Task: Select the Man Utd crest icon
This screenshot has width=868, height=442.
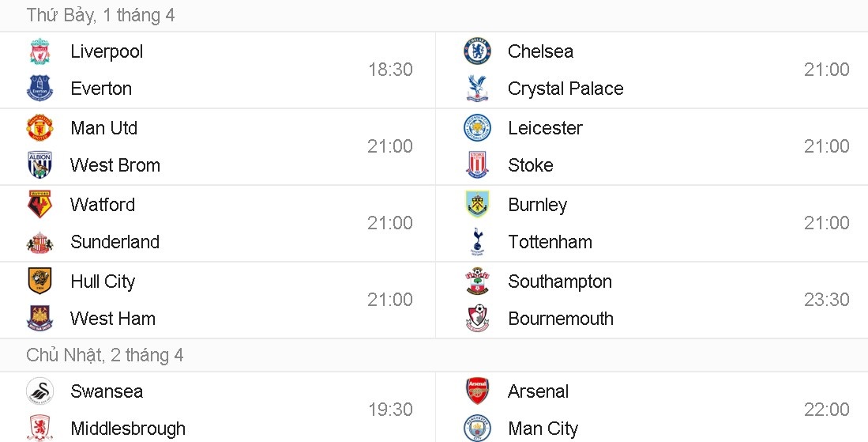Action: [39, 128]
